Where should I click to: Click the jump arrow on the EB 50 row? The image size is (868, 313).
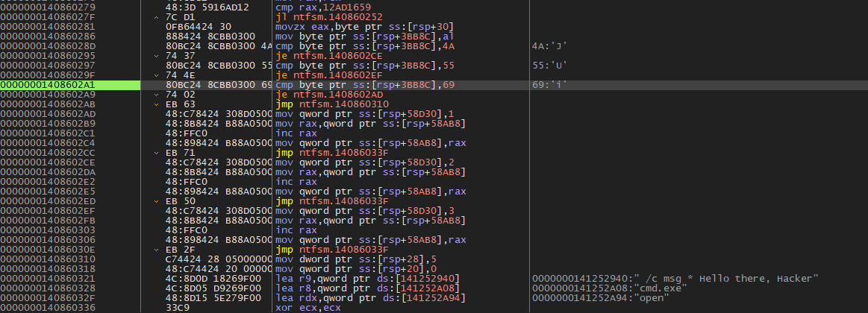(155, 201)
